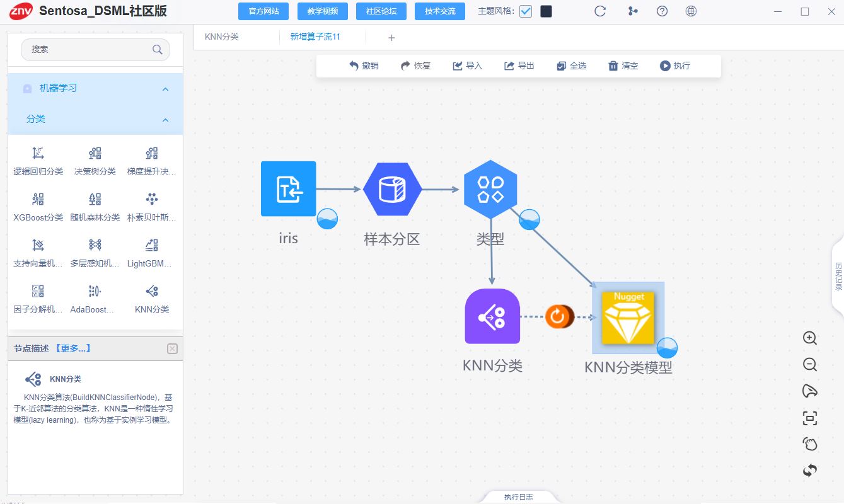Open the 官方网站 button
Viewport: 844px width, 504px height.
[263, 11]
